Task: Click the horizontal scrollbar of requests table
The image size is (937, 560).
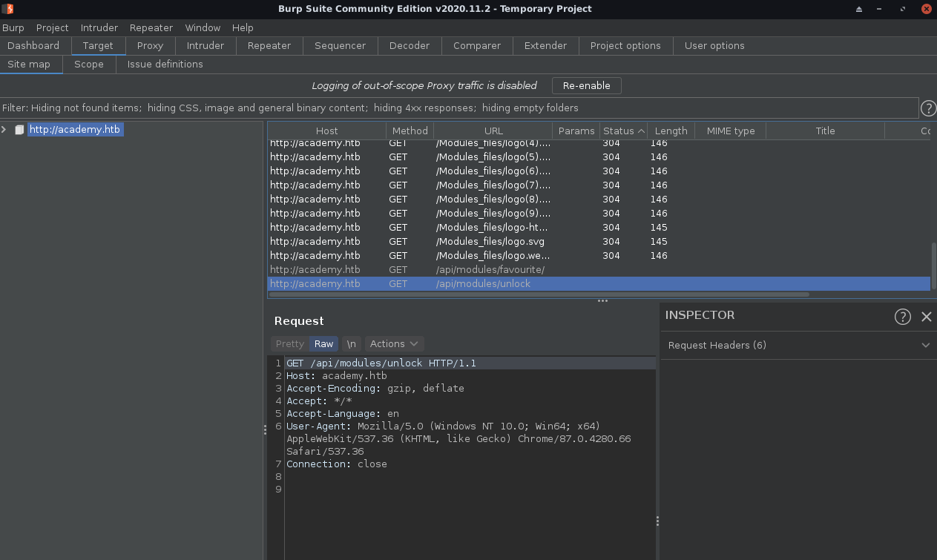Action: [539, 294]
